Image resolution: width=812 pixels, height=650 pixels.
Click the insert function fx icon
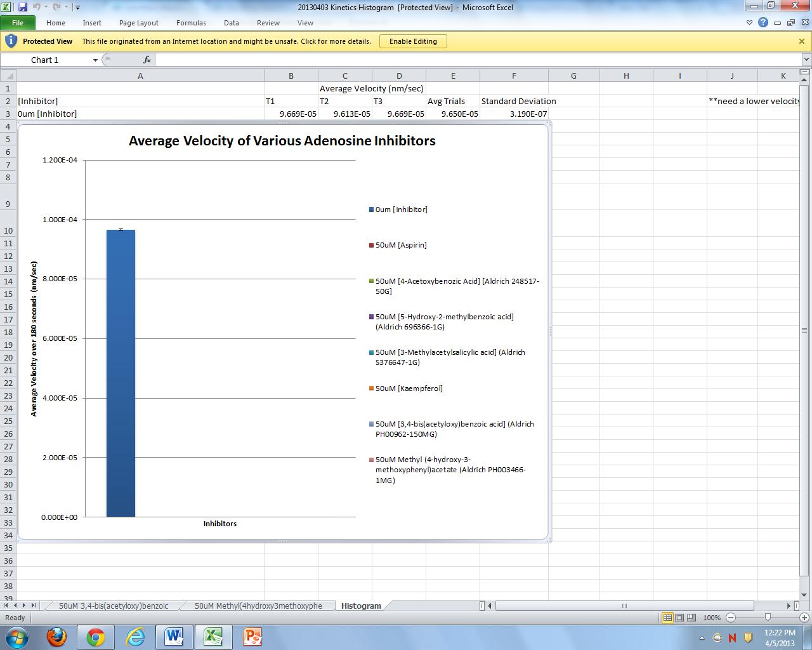tap(147, 60)
